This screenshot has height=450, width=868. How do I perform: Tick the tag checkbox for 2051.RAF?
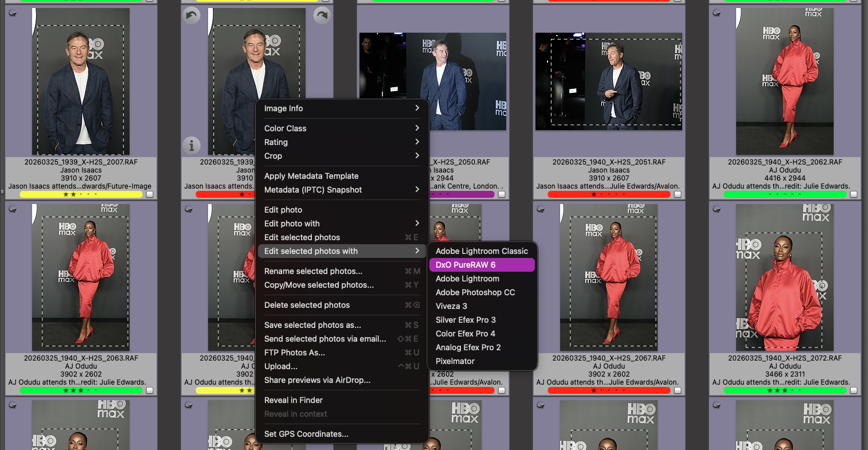click(x=678, y=195)
